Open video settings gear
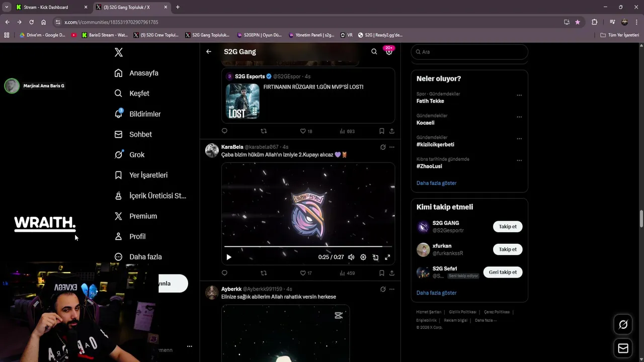 click(363, 257)
